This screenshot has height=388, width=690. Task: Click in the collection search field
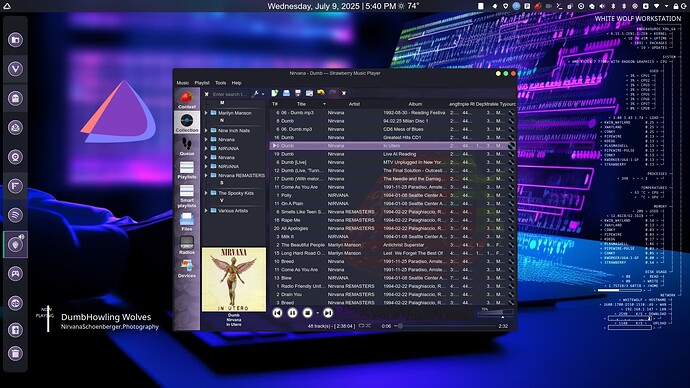click(230, 94)
